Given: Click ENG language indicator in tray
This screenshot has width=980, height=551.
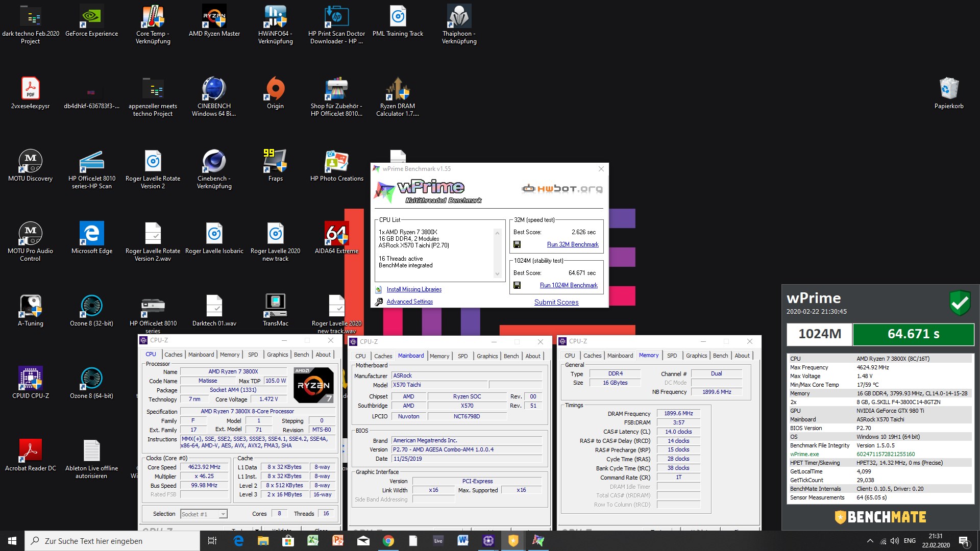Looking at the screenshot, I should click(x=910, y=541).
